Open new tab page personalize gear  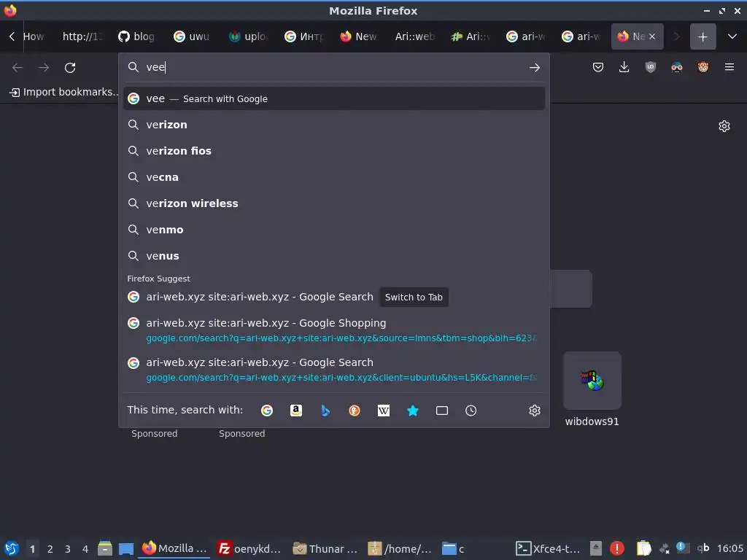724,126
